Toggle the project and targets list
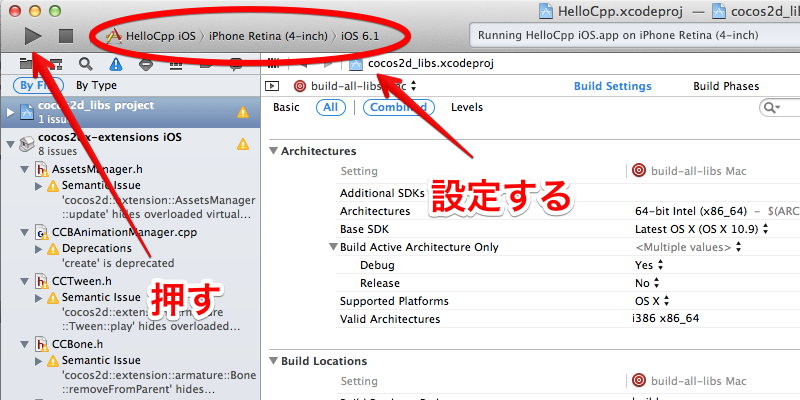This screenshot has height=400, width=800. pos(272,86)
